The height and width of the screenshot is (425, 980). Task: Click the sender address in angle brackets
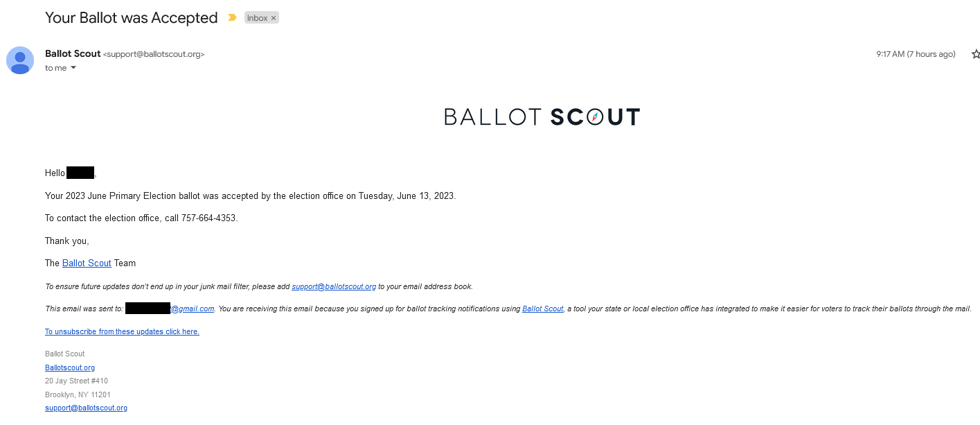tap(154, 54)
